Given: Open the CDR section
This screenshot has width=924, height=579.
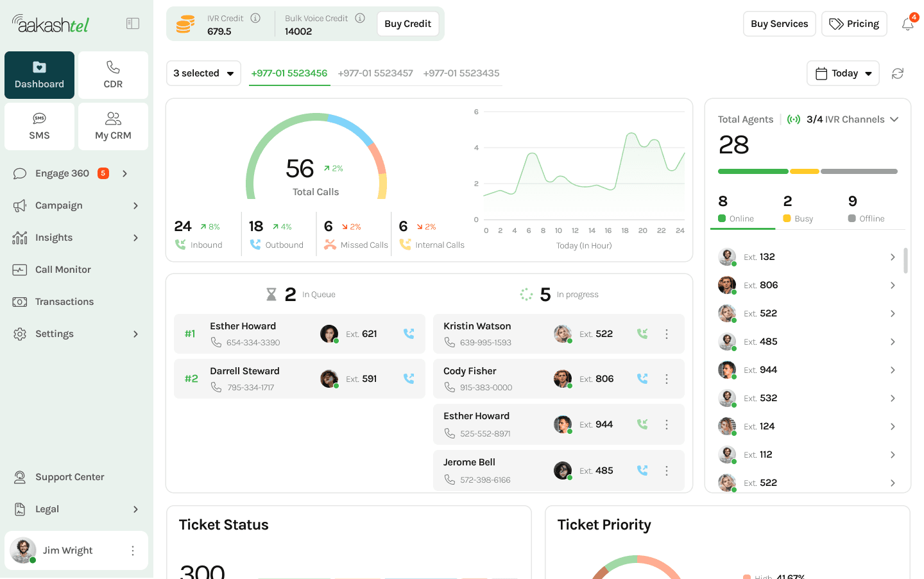Looking at the screenshot, I should (113, 75).
